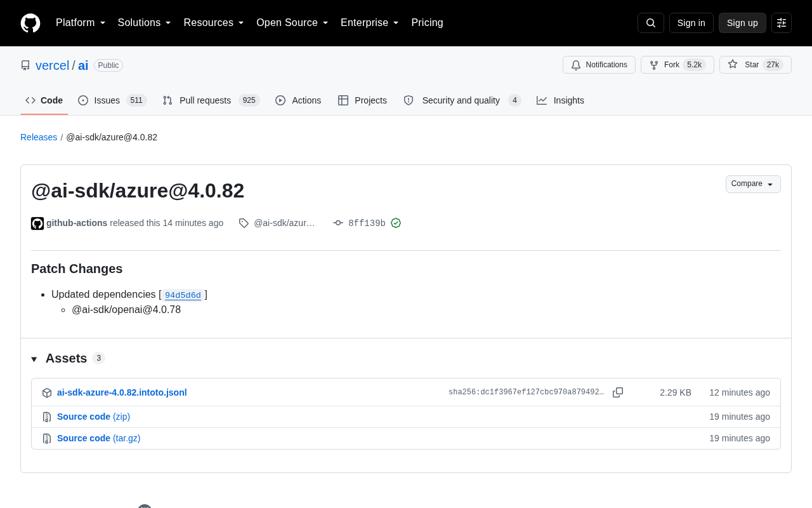
Task: Switch to the Actions tab
Action: (298, 100)
